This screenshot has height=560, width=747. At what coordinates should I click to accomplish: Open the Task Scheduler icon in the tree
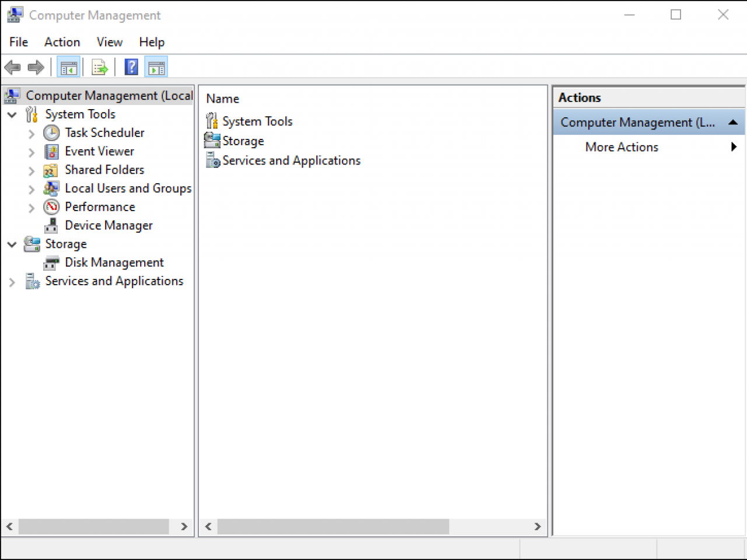pos(51,132)
